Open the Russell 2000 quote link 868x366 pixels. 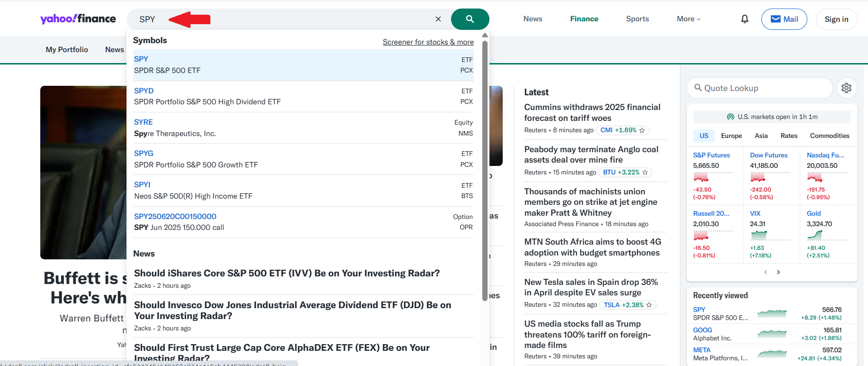tap(711, 214)
